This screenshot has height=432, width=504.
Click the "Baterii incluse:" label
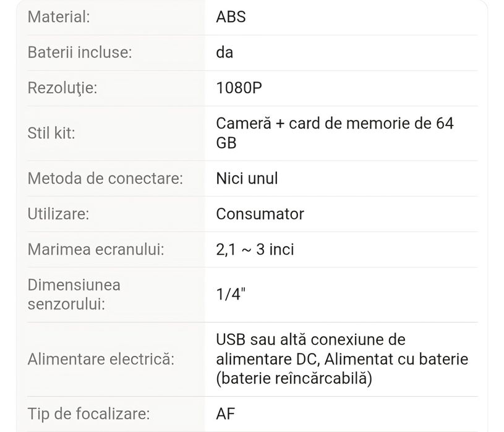(x=80, y=53)
